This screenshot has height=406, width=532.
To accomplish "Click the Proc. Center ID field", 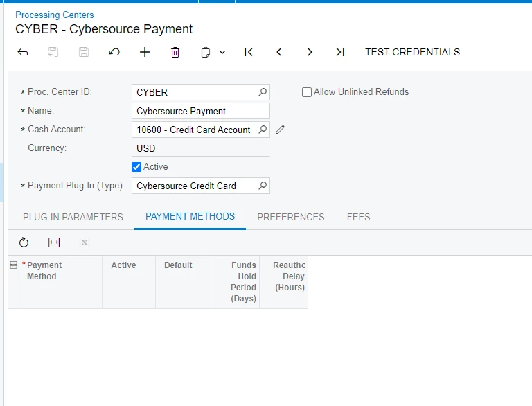I will point(200,92).
